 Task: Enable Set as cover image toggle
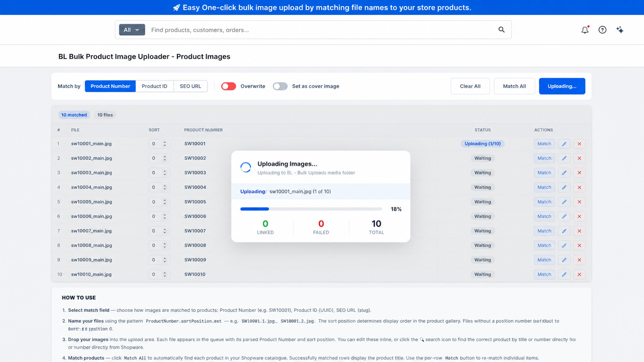pos(280,86)
